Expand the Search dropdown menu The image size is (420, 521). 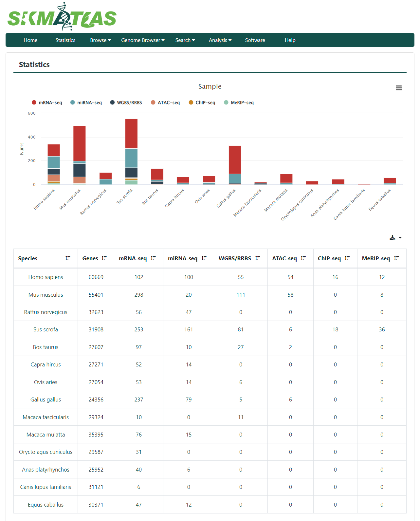(x=185, y=40)
